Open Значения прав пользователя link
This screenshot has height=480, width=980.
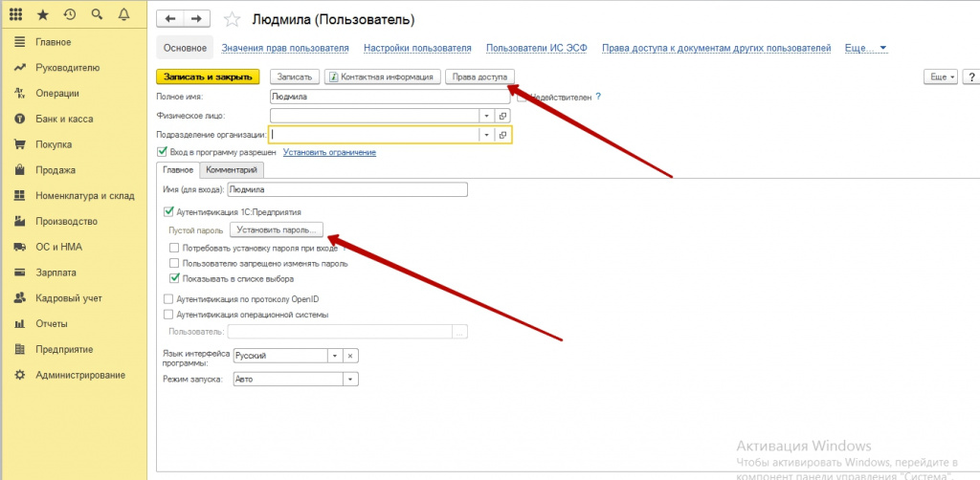[x=285, y=48]
